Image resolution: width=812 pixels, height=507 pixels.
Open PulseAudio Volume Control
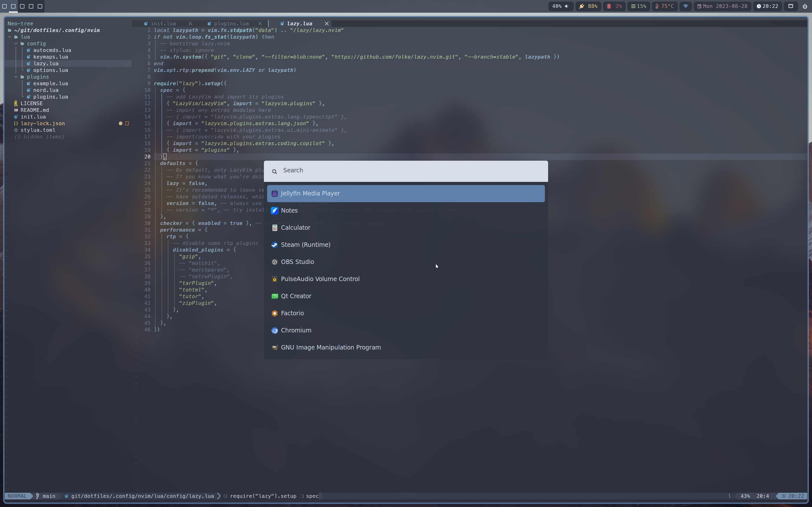coord(320,279)
